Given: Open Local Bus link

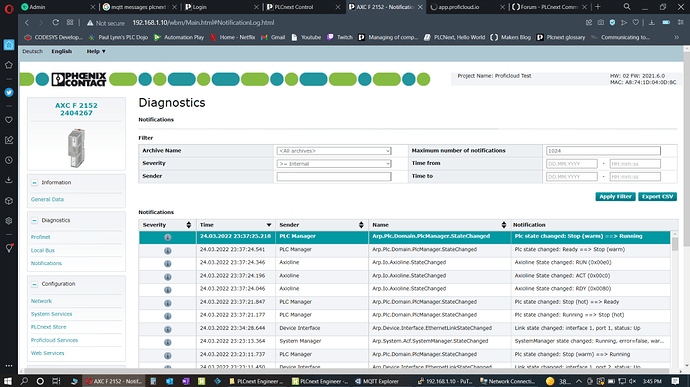Looking at the screenshot, I should pyautogui.click(x=43, y=251).
